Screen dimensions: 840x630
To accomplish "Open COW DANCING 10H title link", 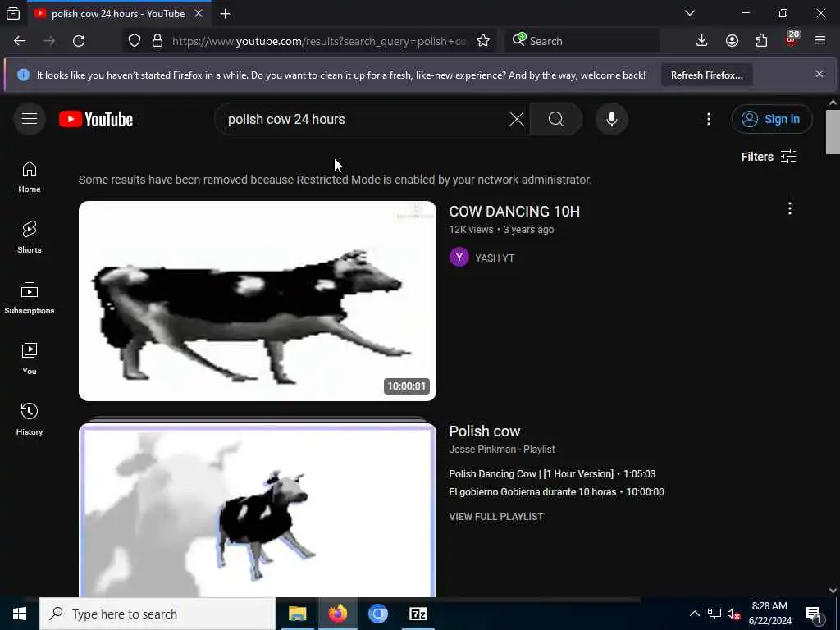I will (514, 212).
